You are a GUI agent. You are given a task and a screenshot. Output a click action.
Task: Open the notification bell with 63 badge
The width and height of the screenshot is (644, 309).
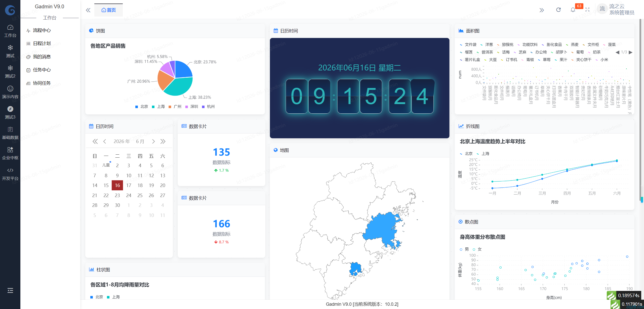(x=573, y=10)
